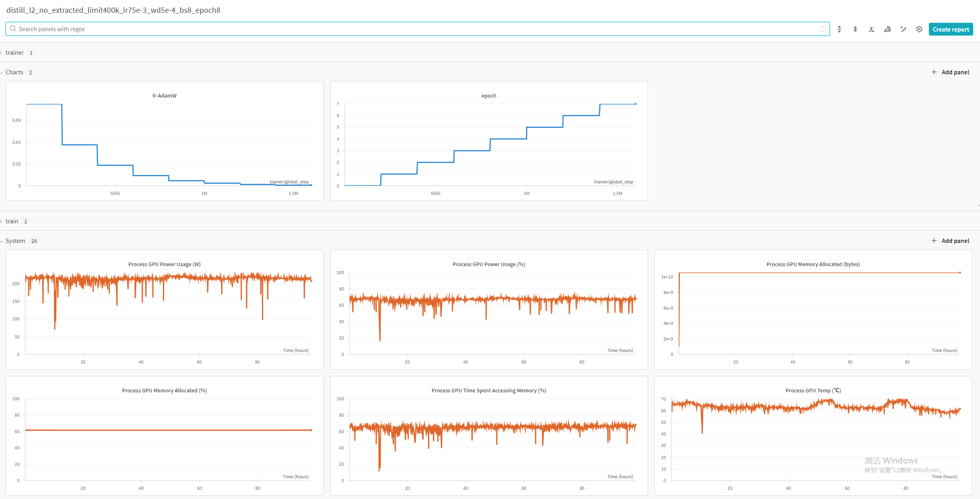Viewport: 980px width, 499px height.
Task: Click Charts panel count 2
Action: tap(30, 72)
